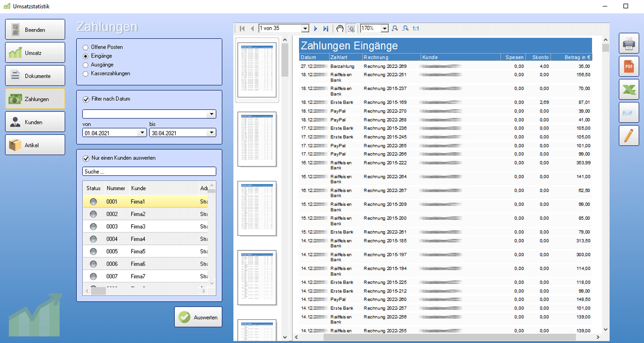This screenshot has height=343, width=644.
Task: Click thumbnail panel scroll-down arrow
Action: (x=285, y=337)
